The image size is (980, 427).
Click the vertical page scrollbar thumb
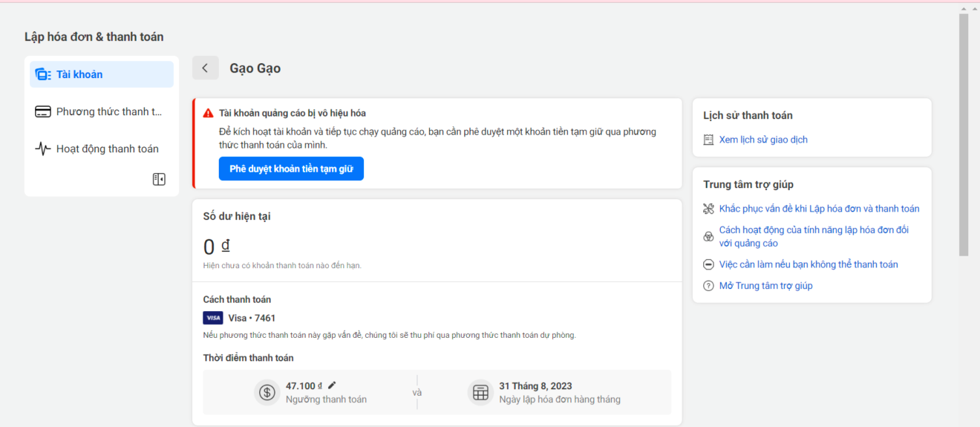pyautogui.click(x=964, y=135)
